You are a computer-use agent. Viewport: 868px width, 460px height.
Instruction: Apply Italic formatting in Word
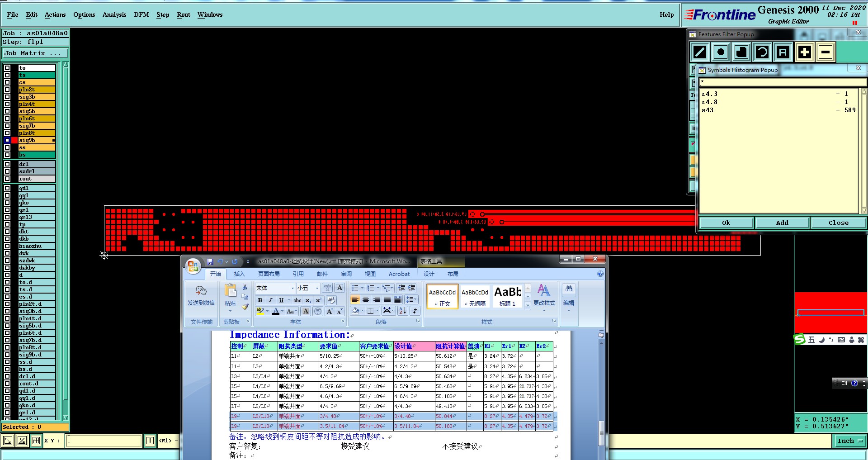pyautogui.click(x=270, y=300)
